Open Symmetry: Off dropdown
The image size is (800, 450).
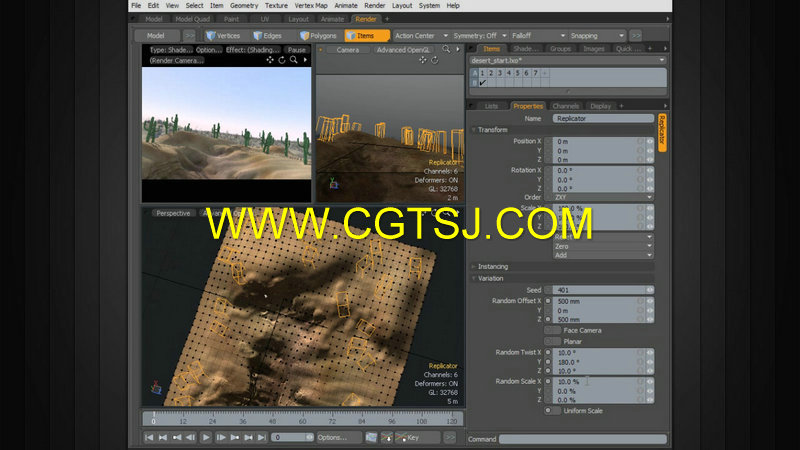pos(480,36)
